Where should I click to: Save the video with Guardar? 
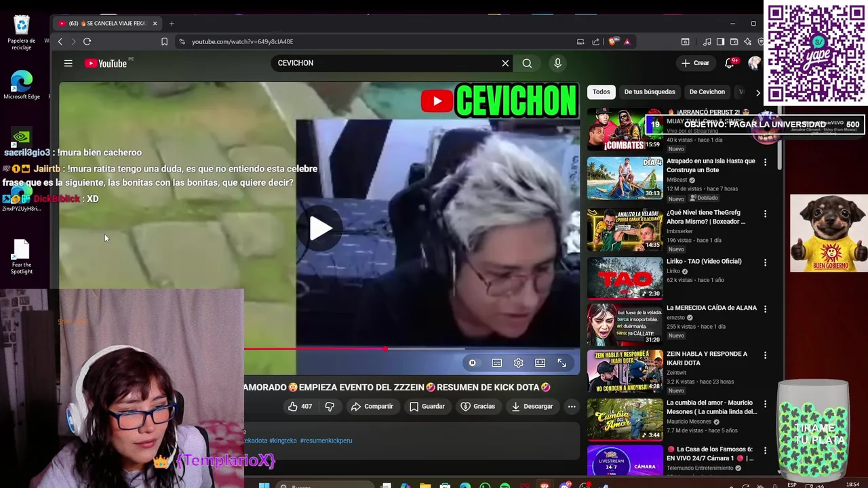pyautogui.click(x=427, y=407)
